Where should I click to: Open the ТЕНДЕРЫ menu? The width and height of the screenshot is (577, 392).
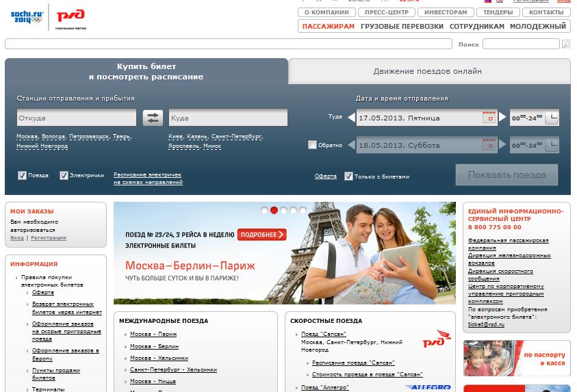click(498, 12)
